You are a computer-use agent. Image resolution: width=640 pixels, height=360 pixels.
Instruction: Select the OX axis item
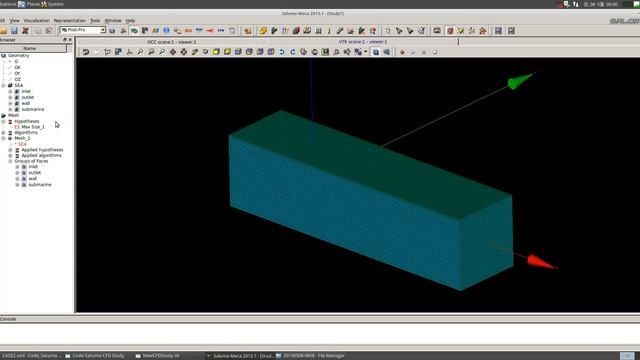pos(17,67)
